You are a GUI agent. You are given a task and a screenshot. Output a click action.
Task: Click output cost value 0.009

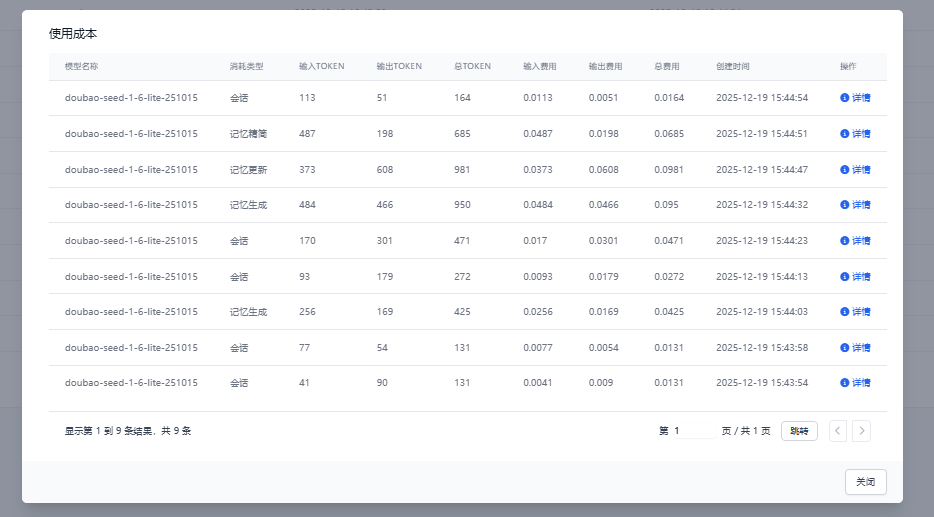[x=600, y=382]
